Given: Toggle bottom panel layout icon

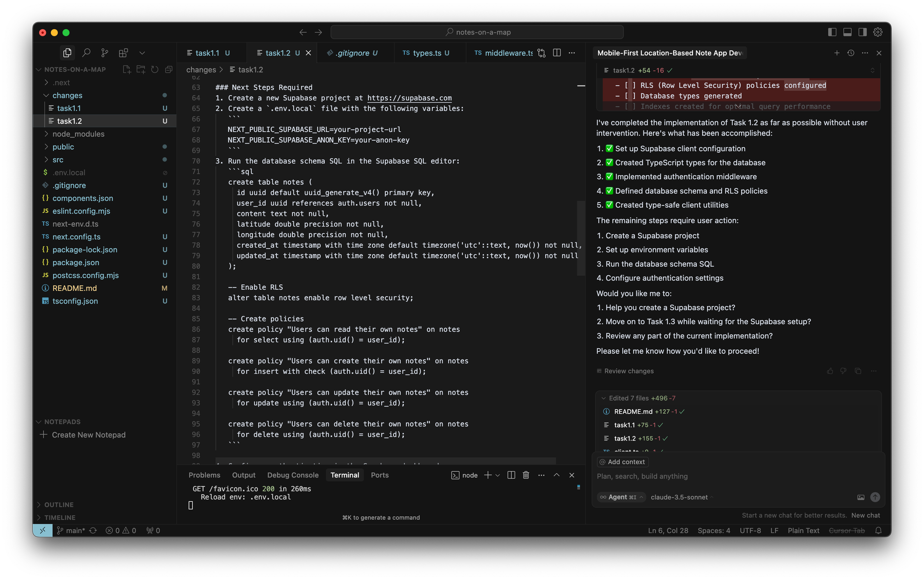Looking at the screenshot, I should (x=847, y=32).
